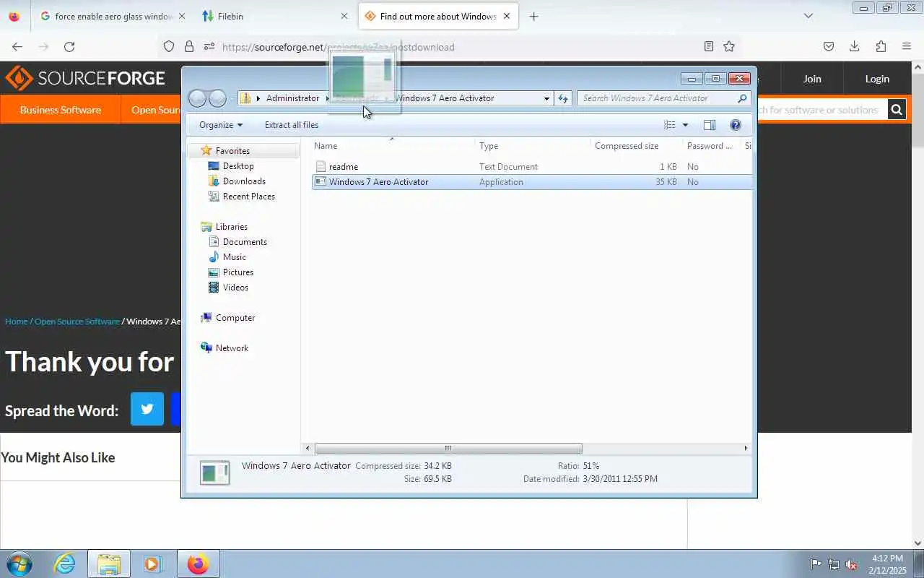Open volume icon in system tray
Screen dimensions: 924x578
coord(852,564)
